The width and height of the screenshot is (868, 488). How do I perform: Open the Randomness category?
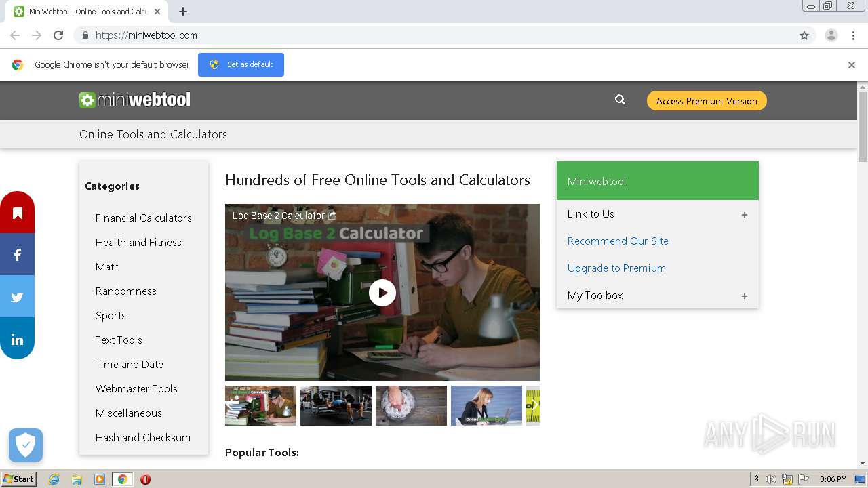pyautogui.click(x=125, y=291)
